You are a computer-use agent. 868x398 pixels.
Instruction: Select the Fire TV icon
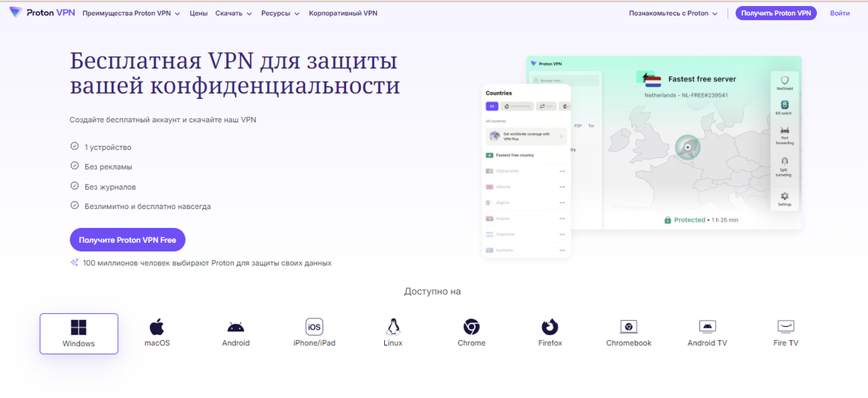[x=786, y=326]
